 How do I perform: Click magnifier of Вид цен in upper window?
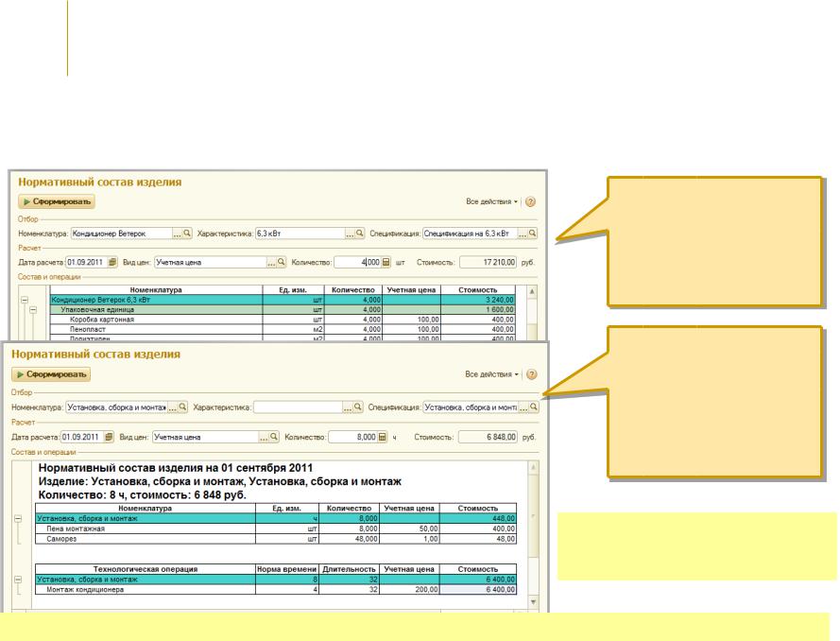click(x=282, y=262)
